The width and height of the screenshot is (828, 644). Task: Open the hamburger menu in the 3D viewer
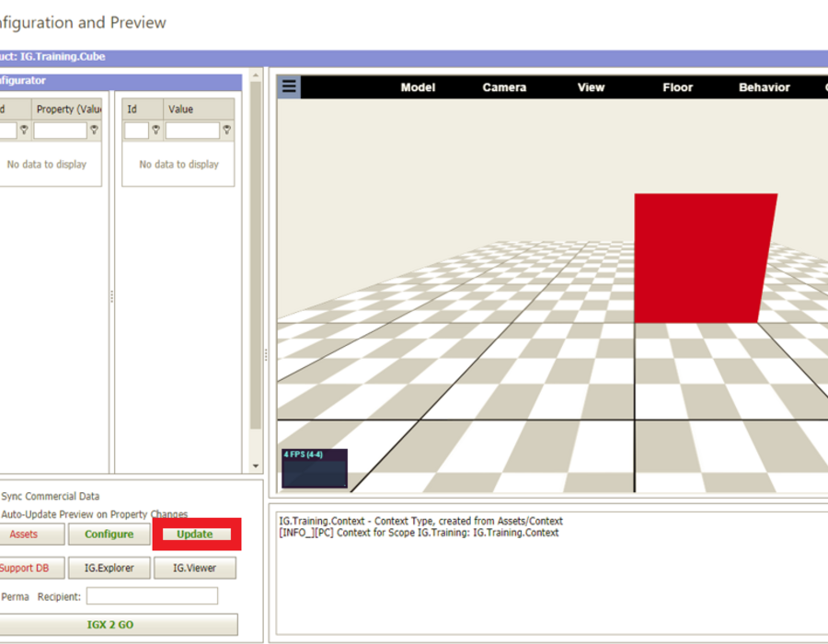tap(289, 86)
